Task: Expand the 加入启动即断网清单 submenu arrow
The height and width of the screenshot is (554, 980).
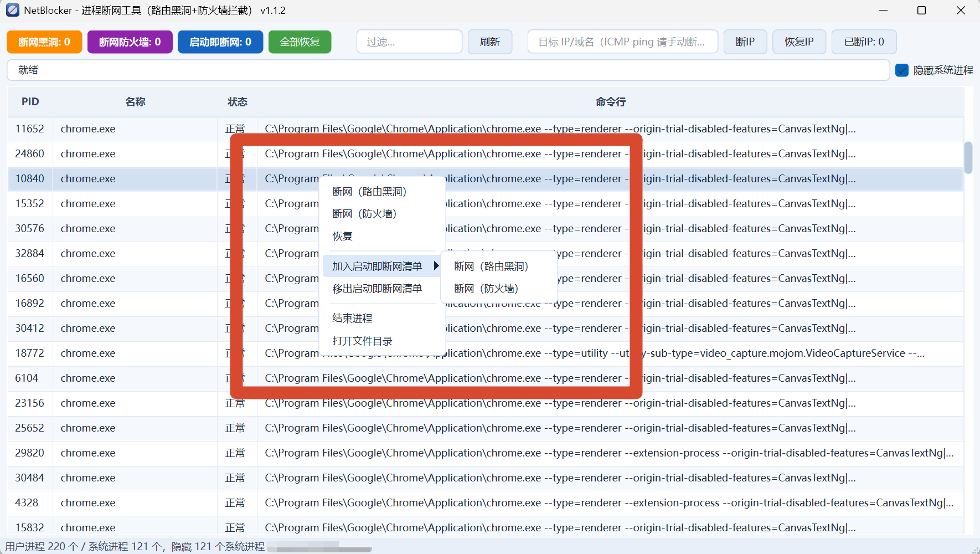Action: pyautogui.click(x=436, y=266)
